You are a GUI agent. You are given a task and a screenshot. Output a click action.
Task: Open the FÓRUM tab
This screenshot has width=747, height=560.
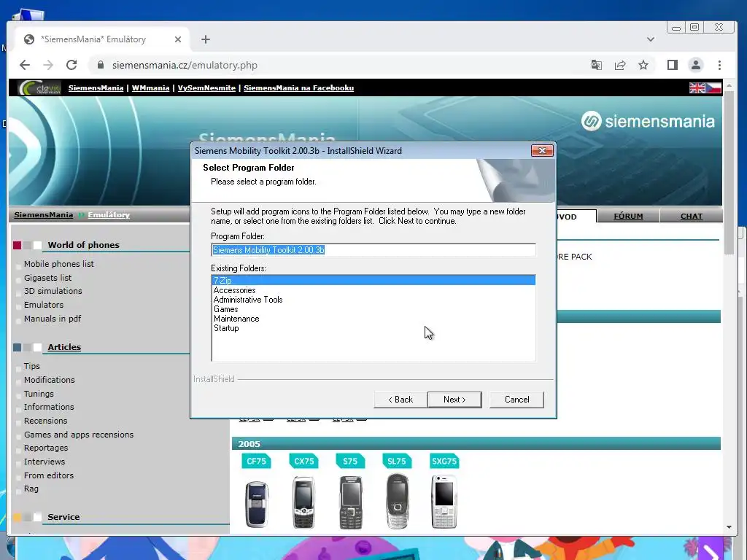coord(628,216)
